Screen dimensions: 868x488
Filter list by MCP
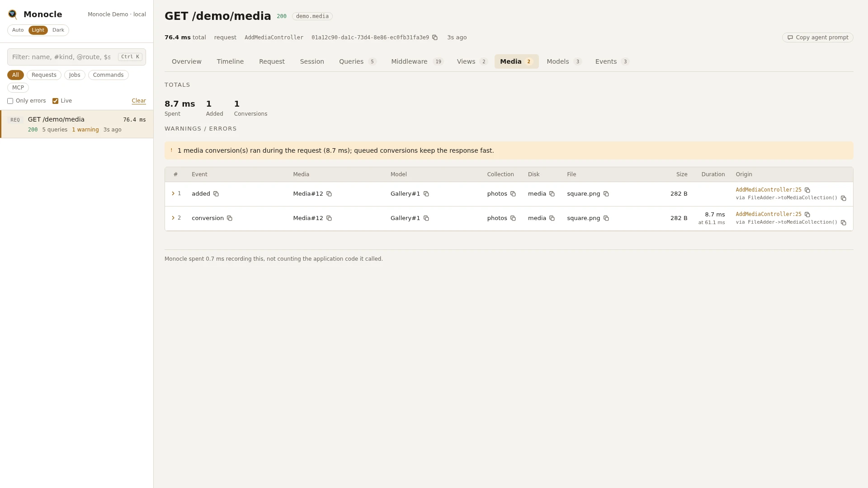pyautogui.click(x=18, y=88)
